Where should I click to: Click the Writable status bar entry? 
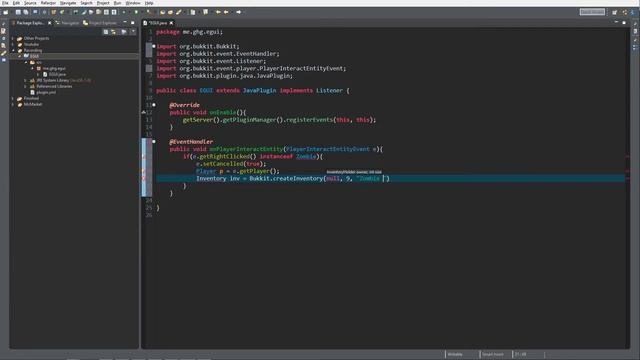(456, 354)
